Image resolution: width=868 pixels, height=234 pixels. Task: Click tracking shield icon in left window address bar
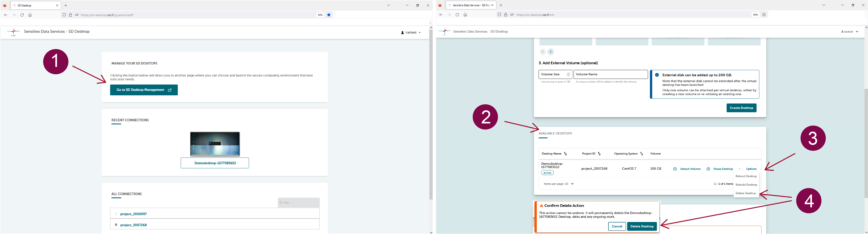click(64, 15)
